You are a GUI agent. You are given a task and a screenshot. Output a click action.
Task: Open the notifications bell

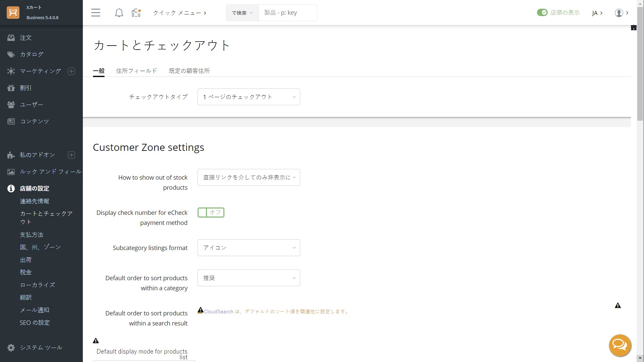click(x=119, y=13)
